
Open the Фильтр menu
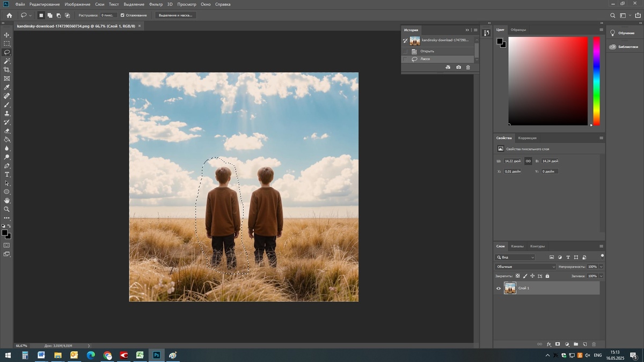(156, 4)
